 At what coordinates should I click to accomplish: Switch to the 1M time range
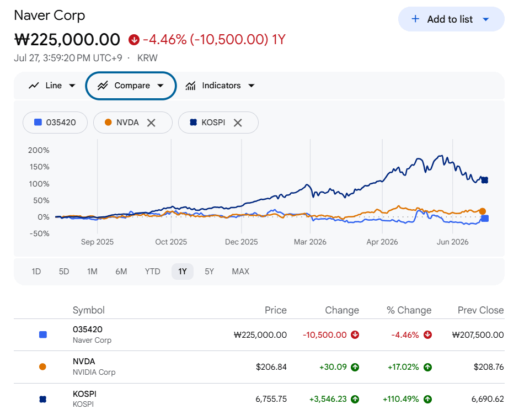pos(92,272)
